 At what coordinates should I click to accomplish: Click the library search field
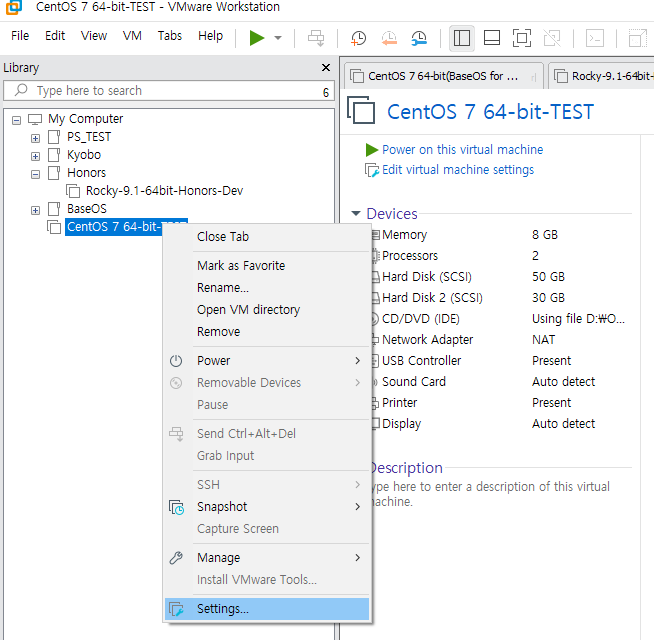(169, 91)
